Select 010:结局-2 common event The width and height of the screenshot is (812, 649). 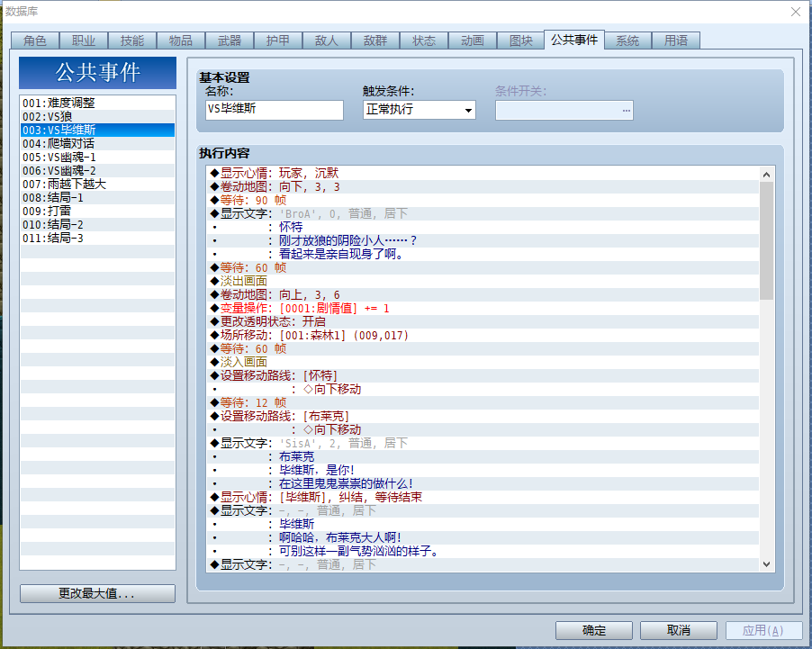(x=97, y=224)
